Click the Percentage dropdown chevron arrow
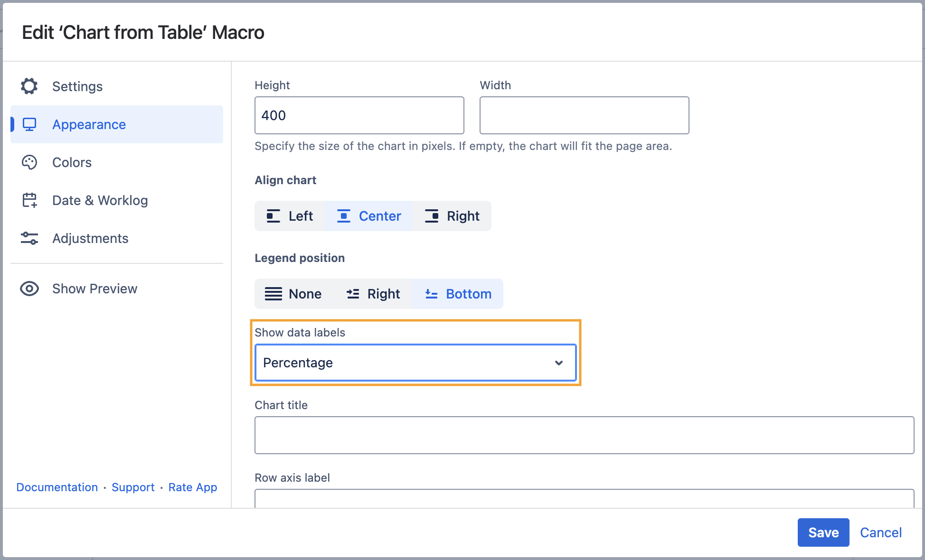This screenshot has width=925, height=560. (x=559, y=363)
